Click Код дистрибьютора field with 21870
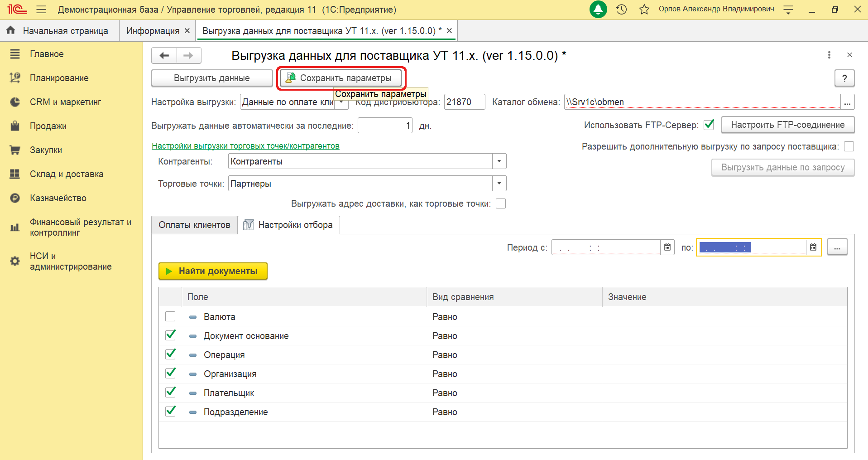The image size is (868, 460). tap(465, 102)
